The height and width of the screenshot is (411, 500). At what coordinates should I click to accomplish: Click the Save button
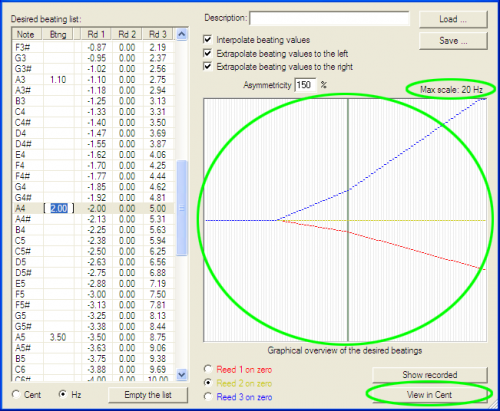453,41
